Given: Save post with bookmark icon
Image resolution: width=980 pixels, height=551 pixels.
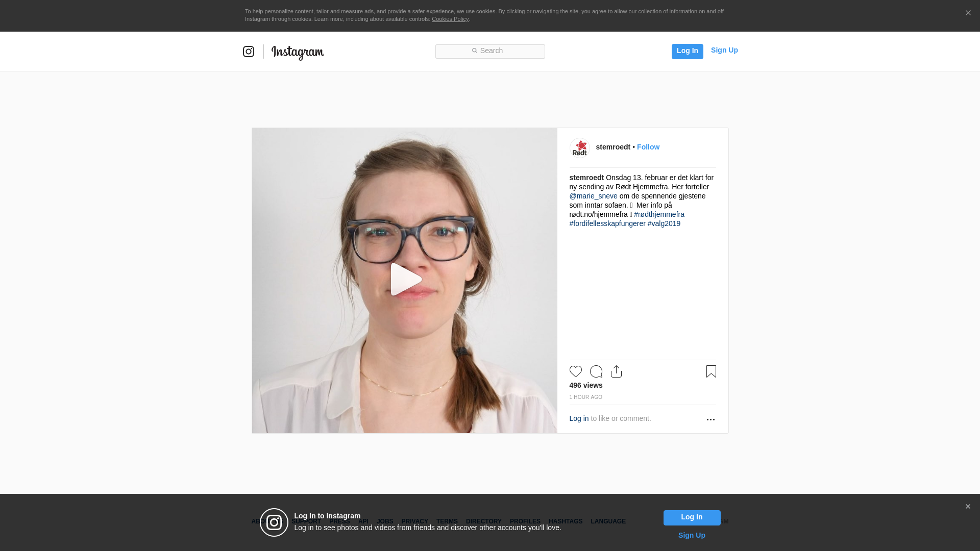Looking at the screenshot, I should pyautogui.click(x=711, y=371).
